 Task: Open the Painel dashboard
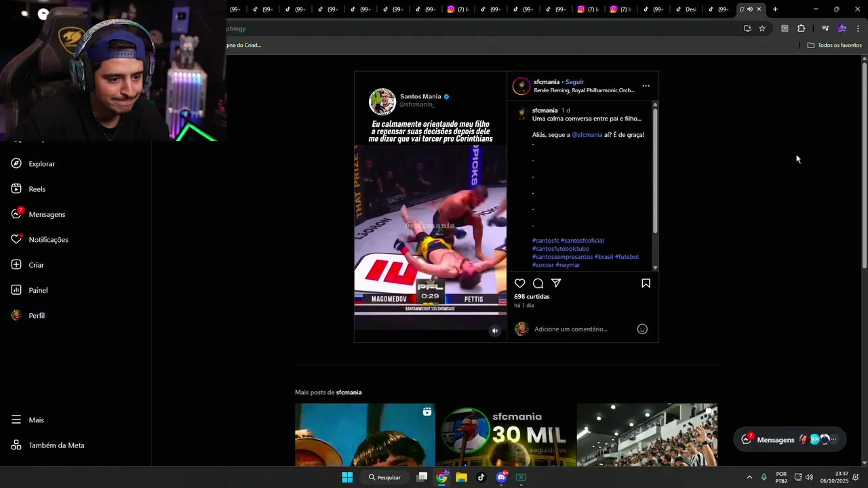pyautogui.click(x=29, y=290)
